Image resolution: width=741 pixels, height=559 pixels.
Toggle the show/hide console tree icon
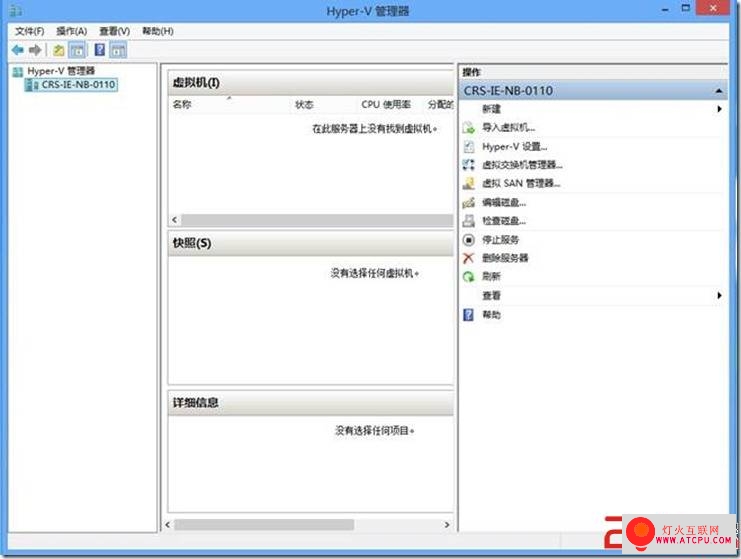78,50
